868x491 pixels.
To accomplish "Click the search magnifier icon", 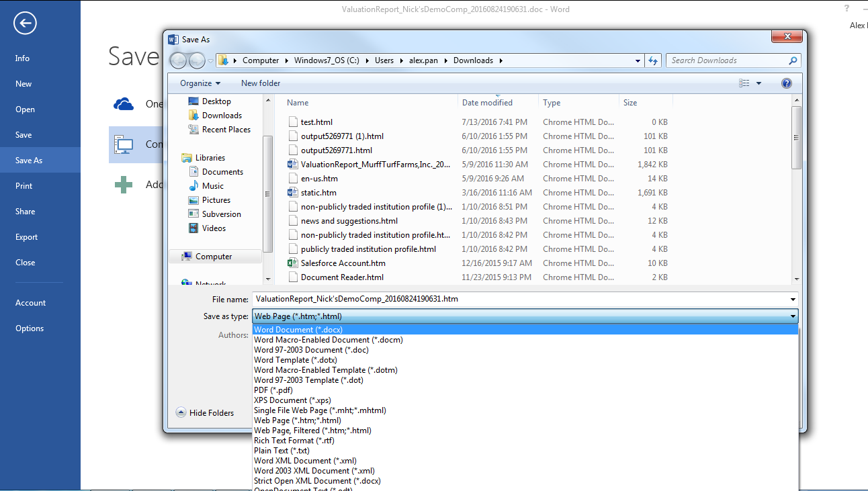I will point(793,60).
